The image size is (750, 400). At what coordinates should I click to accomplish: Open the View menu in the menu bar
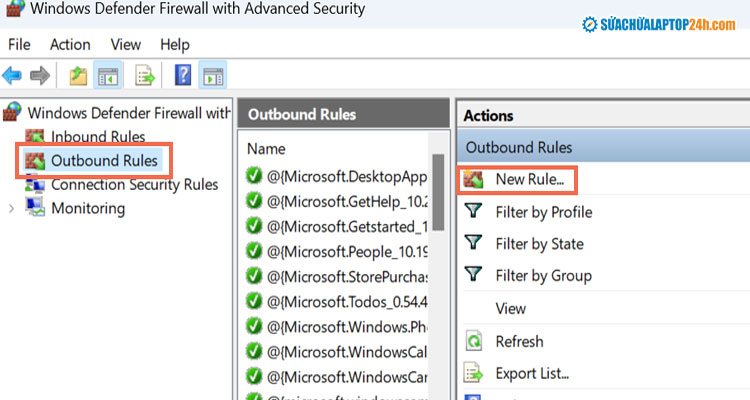[125, 44]
